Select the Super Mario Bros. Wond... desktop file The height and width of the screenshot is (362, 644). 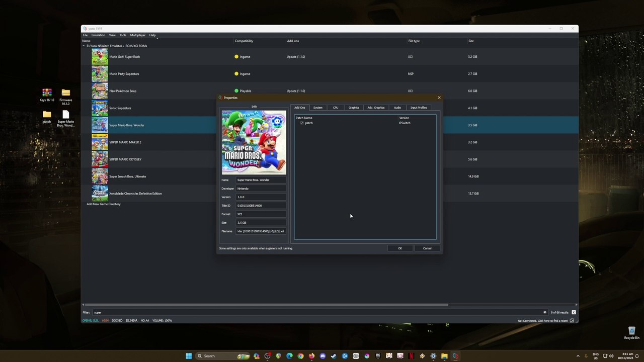[65, 119]
